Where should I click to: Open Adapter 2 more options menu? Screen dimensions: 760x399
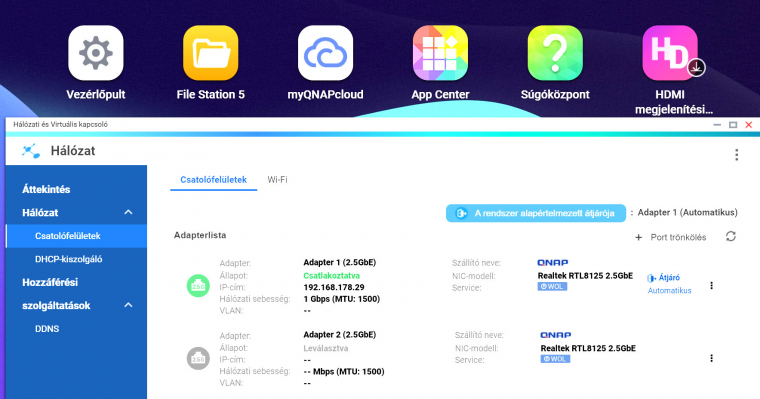pyautogui.click(x=712, y=358)
